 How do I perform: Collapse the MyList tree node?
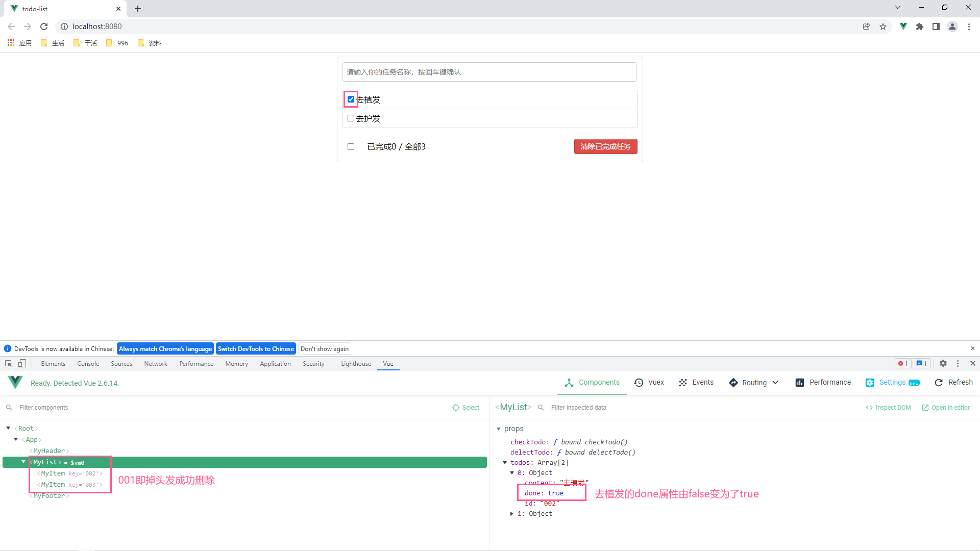tap(23, 462)
